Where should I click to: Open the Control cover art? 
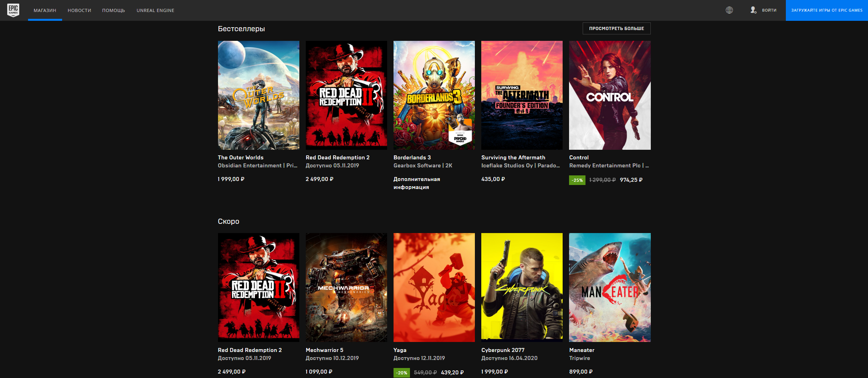610,95
